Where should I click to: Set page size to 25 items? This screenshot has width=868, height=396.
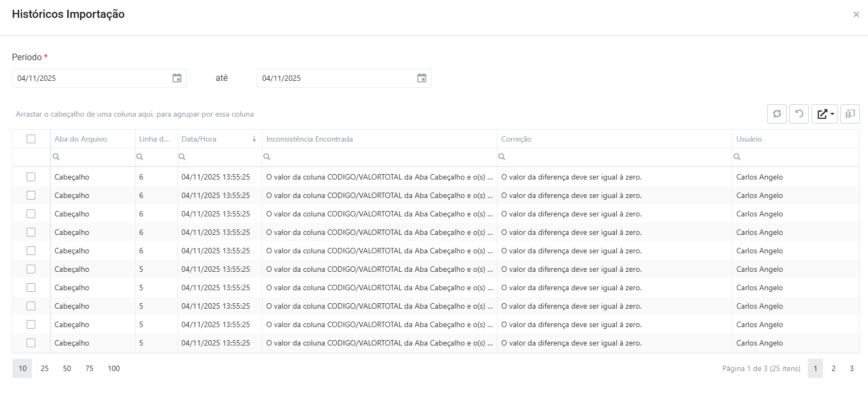[x=44, y=368]
